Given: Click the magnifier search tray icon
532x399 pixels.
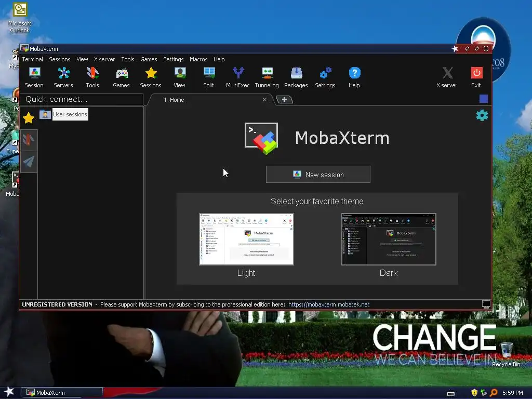Looking at the screenshot, I should click(x=494, y=393).
